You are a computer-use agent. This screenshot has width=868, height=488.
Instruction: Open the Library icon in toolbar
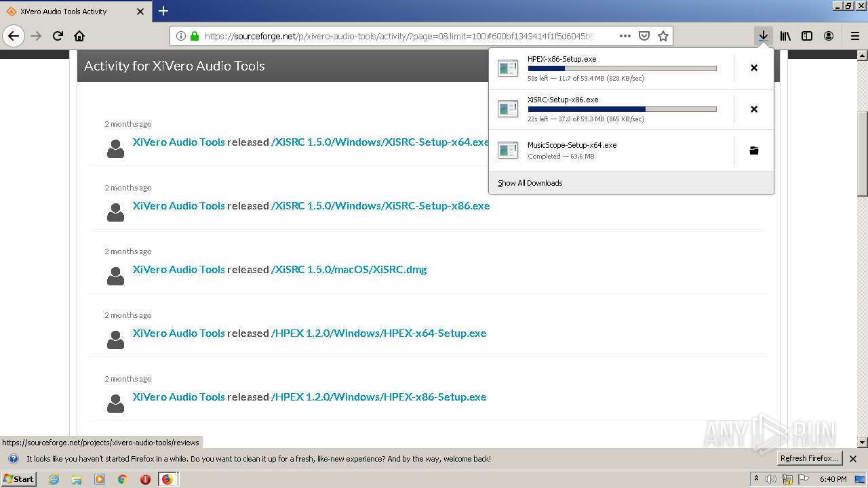(x=785, y=36)
